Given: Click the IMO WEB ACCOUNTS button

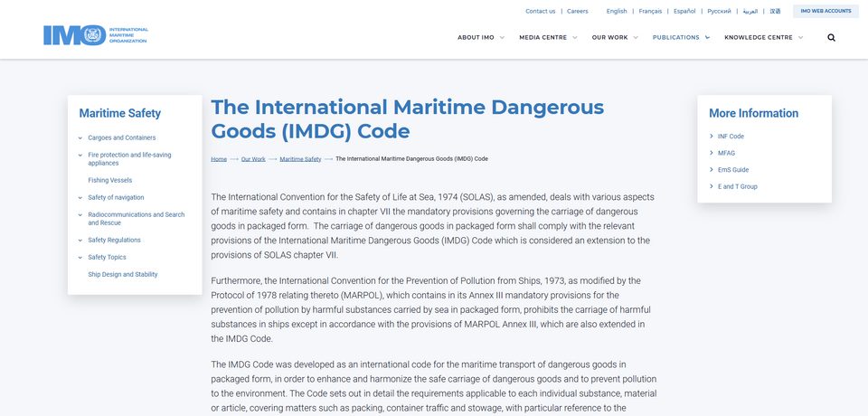Looking at the screenshot, I should (826, 11).
